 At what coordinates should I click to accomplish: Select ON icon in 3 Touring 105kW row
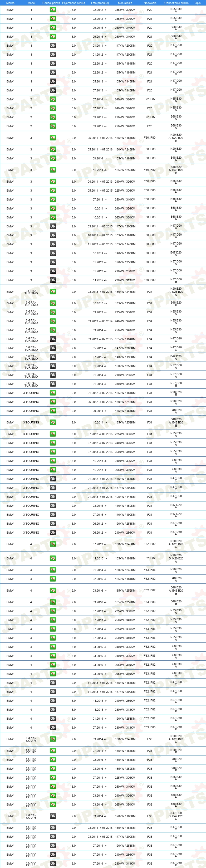[x=53, y=497]
